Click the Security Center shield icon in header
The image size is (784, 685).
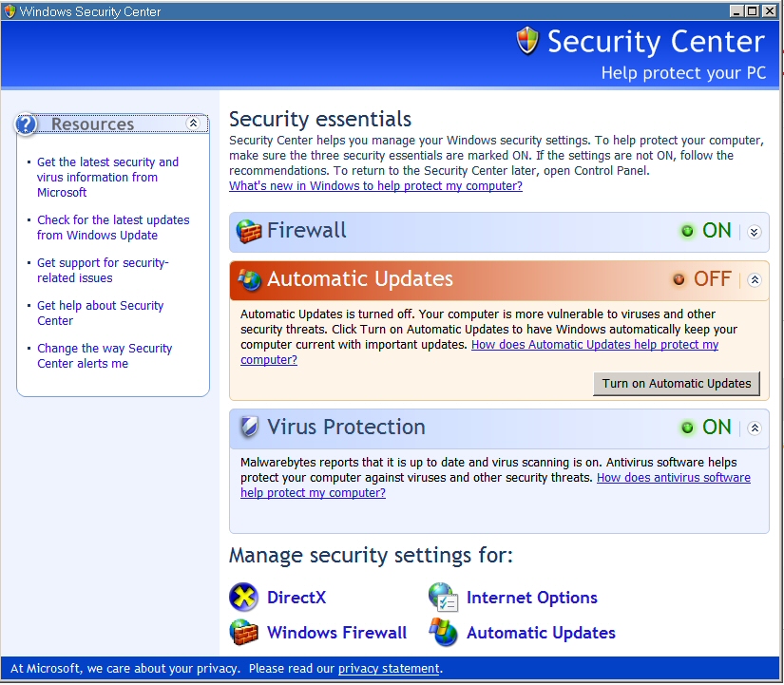[527, 41]
